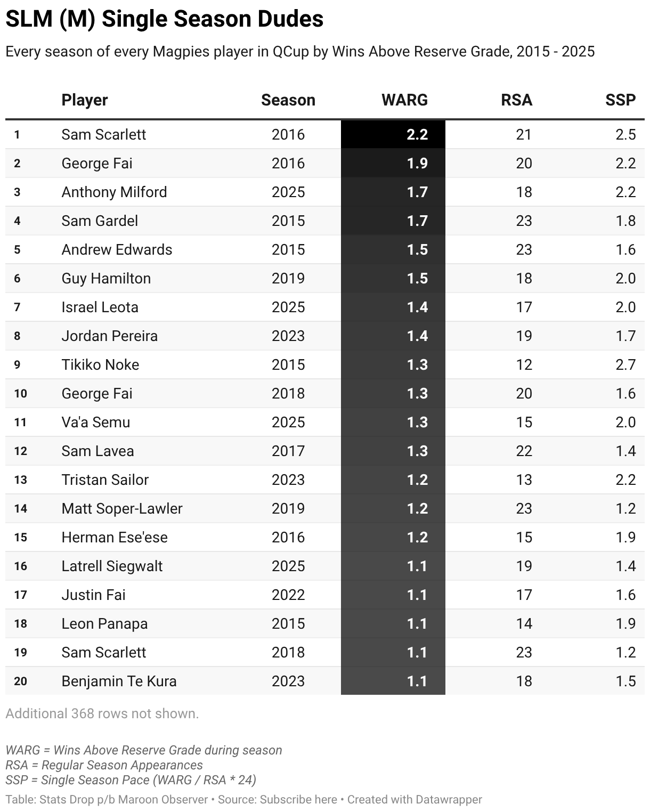This screenshot has width=650, height=812.
Task: Select the Israel Leota player name
Action: pyautogui.click(x=100, y=307)
